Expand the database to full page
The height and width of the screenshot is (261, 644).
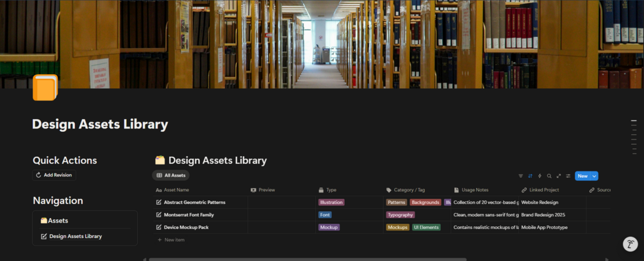[x=559, y=176]
